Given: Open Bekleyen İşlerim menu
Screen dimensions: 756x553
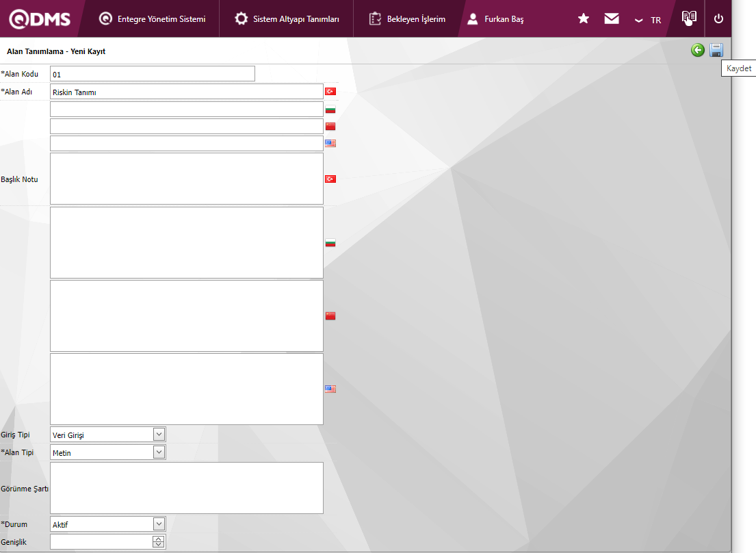Looking at the screenshot, I should click(x=407, y=18).
